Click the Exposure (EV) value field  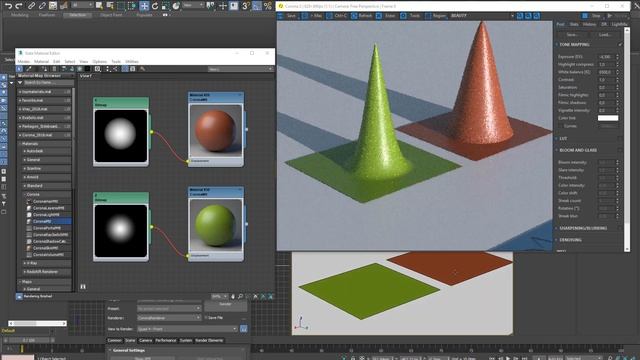(606, 57)
